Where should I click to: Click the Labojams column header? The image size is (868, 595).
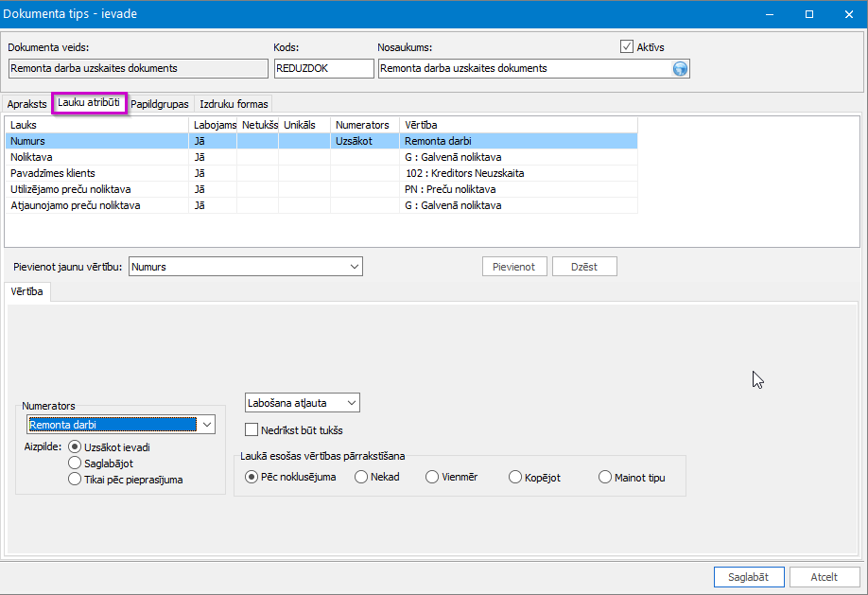(213, 125)
